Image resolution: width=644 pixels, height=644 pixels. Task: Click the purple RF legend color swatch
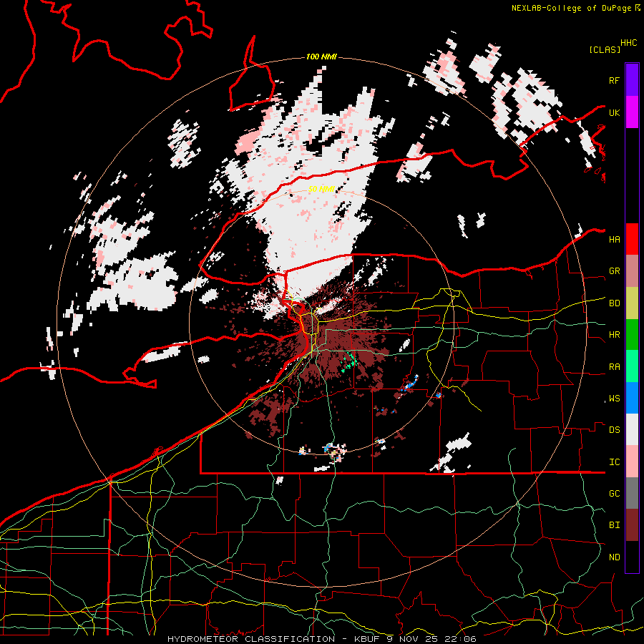point(632,80)
